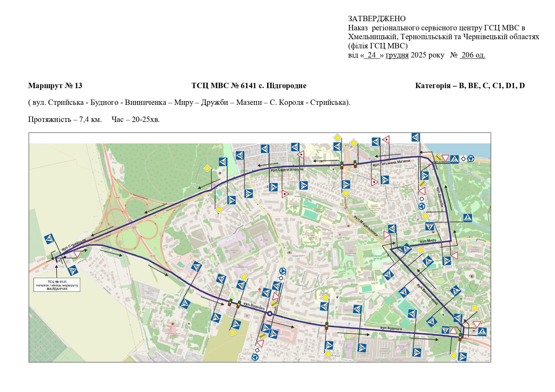
Task: Click the ТСЦ № 6141 start/end route label box
Action: (x=57, y=285)
